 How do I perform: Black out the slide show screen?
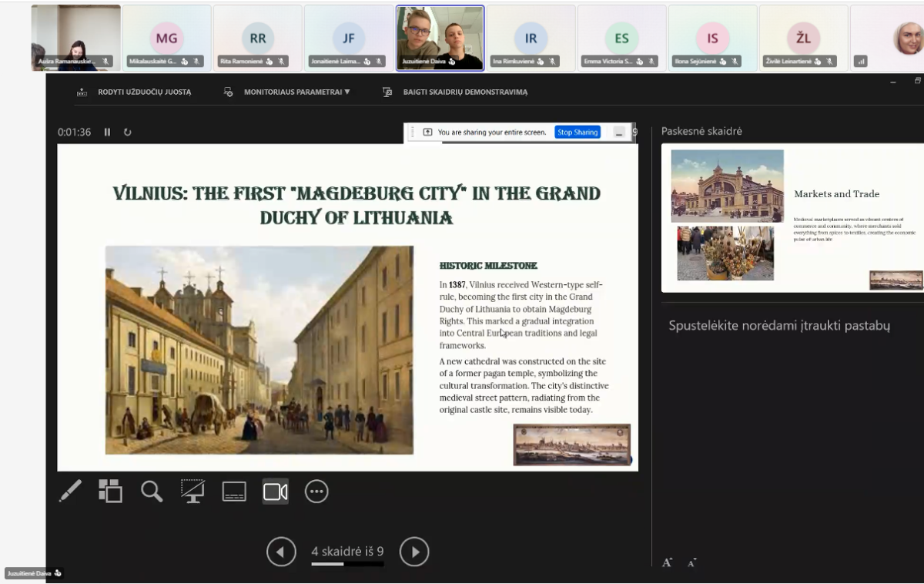pyautogui.click(x=192, y=491)
